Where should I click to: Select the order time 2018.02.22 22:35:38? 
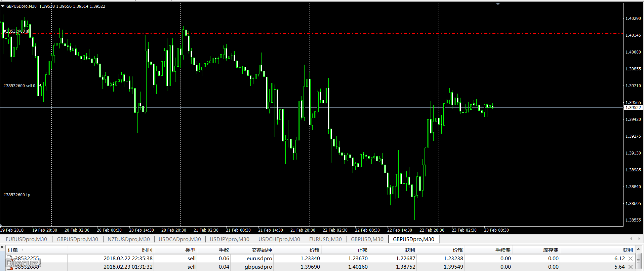128,259
